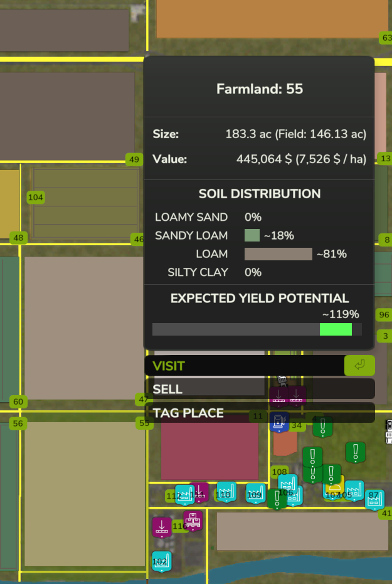Click farmland marker 96

pos(384,315)
